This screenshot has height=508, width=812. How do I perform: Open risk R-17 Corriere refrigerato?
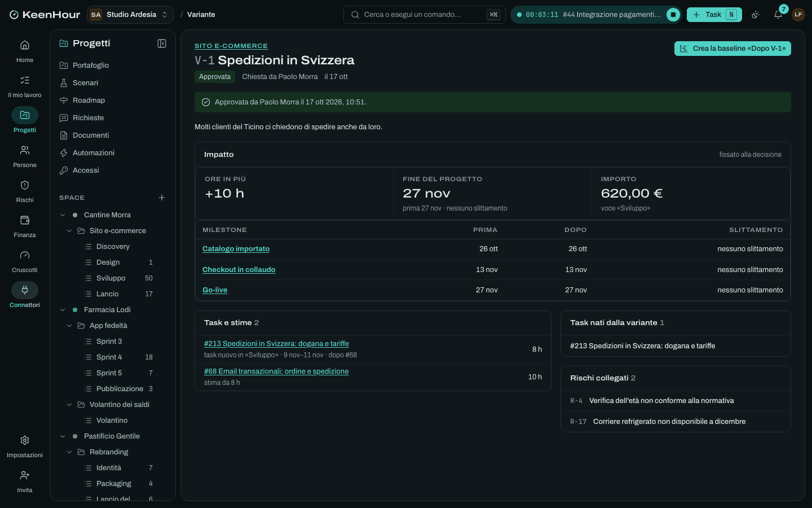click(676, 422)
